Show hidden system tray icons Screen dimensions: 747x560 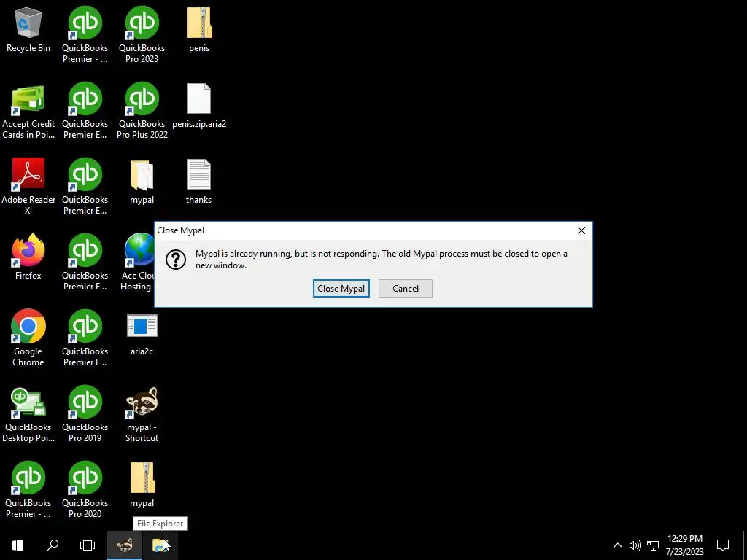pos(617,545)
